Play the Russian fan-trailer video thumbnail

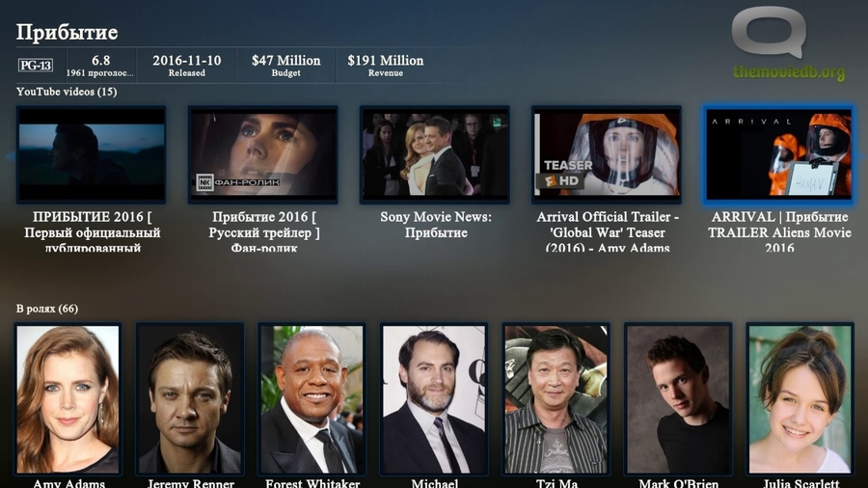click(263, 155)
